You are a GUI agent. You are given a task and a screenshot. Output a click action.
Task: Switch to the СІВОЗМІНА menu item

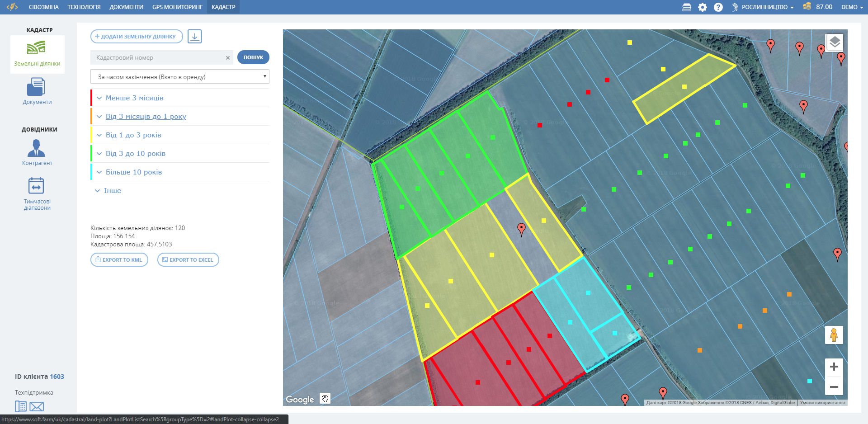43,7
